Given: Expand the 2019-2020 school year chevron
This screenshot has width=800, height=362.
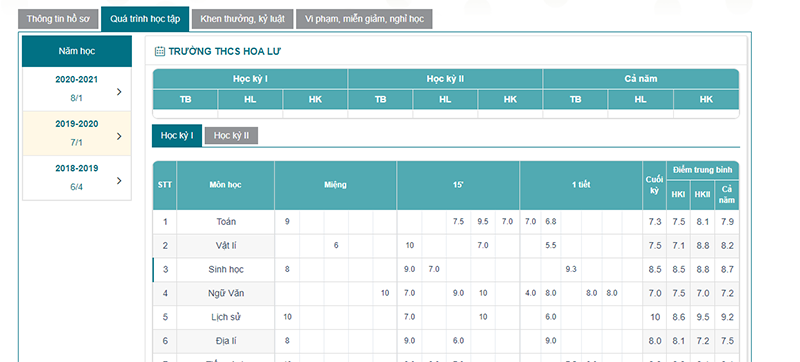Looking at the screenshot, I should click(119, 136).
